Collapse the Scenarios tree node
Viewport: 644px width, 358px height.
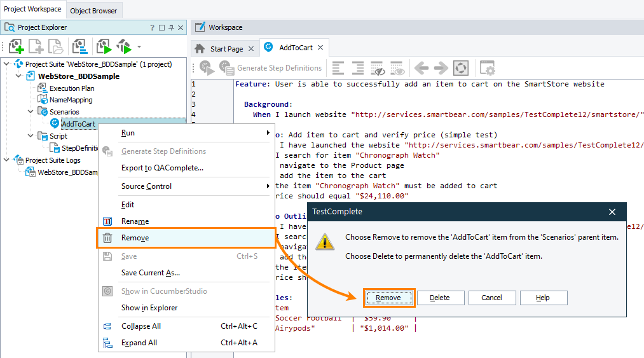[31, 112]
